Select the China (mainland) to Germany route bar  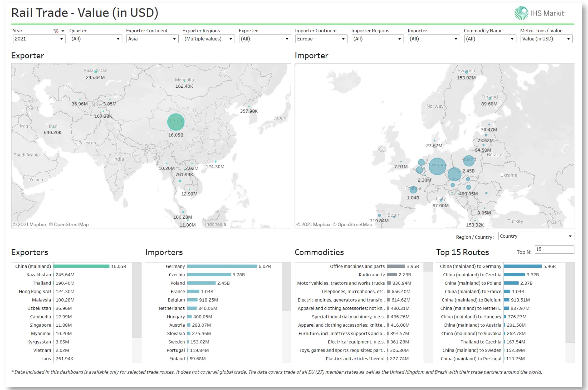click(522, 266)
